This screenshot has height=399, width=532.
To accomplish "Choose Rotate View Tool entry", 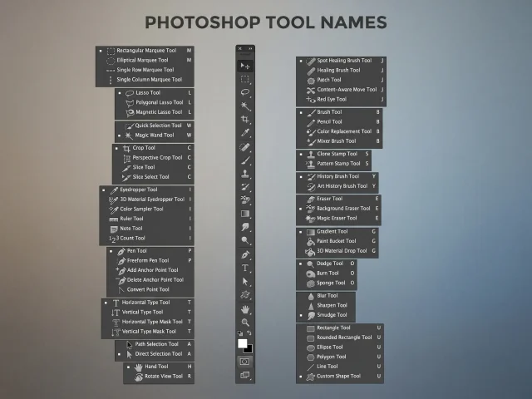I will pos(159,377).
